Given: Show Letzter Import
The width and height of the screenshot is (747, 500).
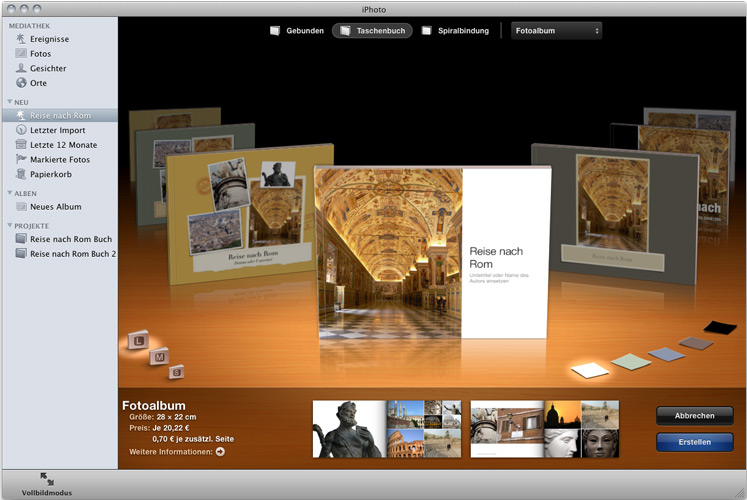Looking at the screenshot, I should [55, 130].
